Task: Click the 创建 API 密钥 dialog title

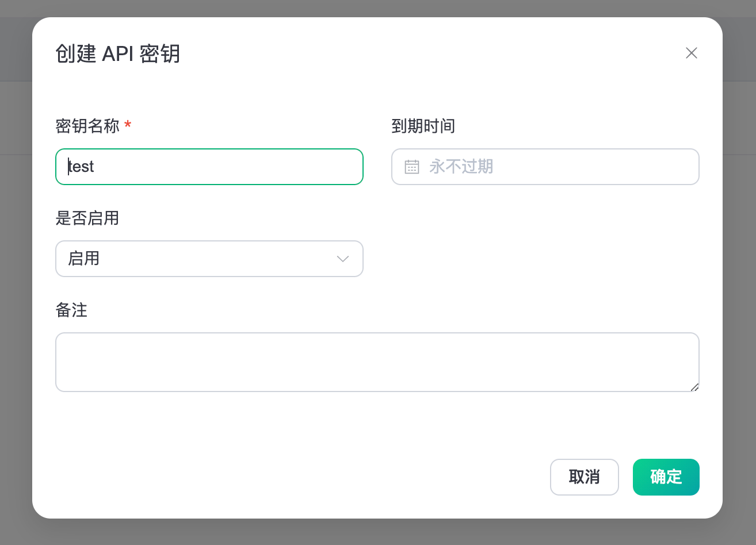Action: click(118, 53)
